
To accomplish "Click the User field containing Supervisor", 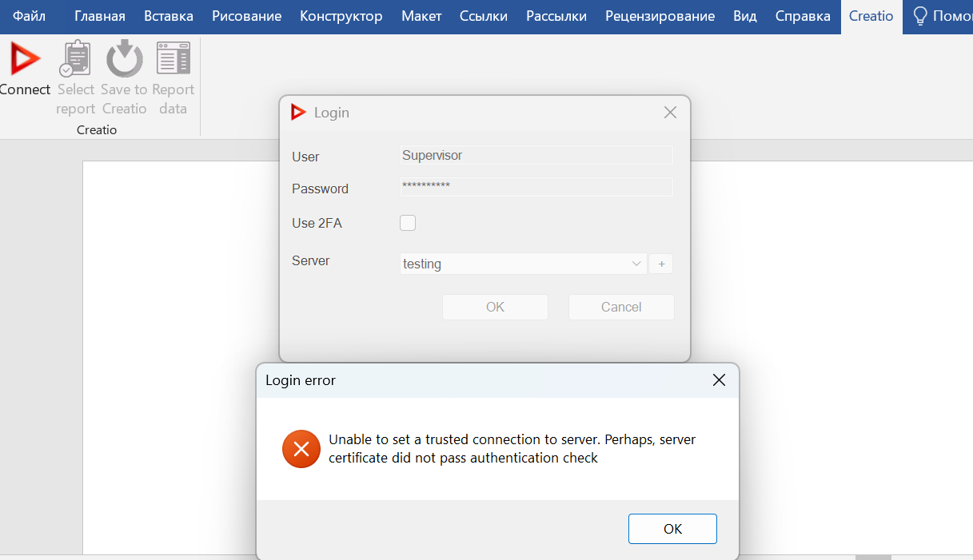I will point(536,155).
